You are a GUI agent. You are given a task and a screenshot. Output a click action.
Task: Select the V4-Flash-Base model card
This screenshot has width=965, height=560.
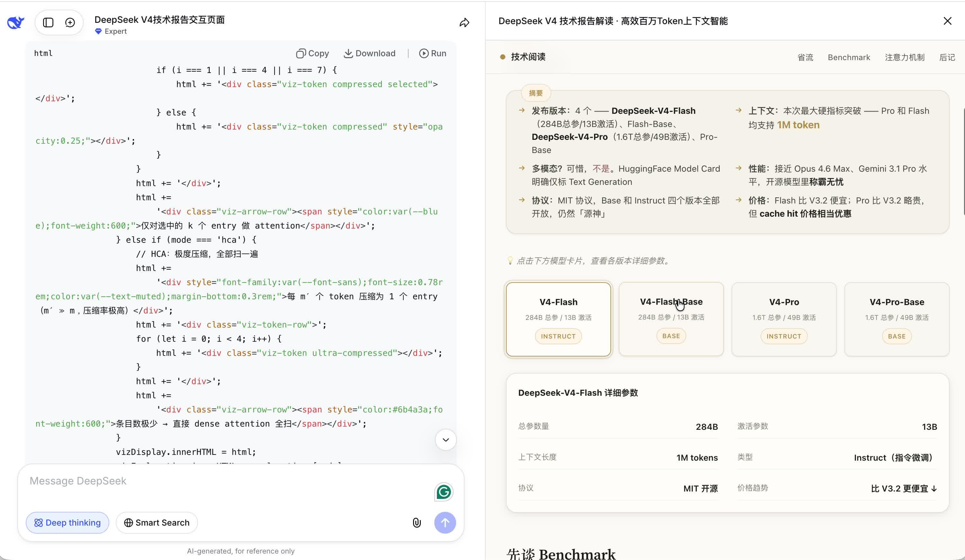(x=671, y=319)
